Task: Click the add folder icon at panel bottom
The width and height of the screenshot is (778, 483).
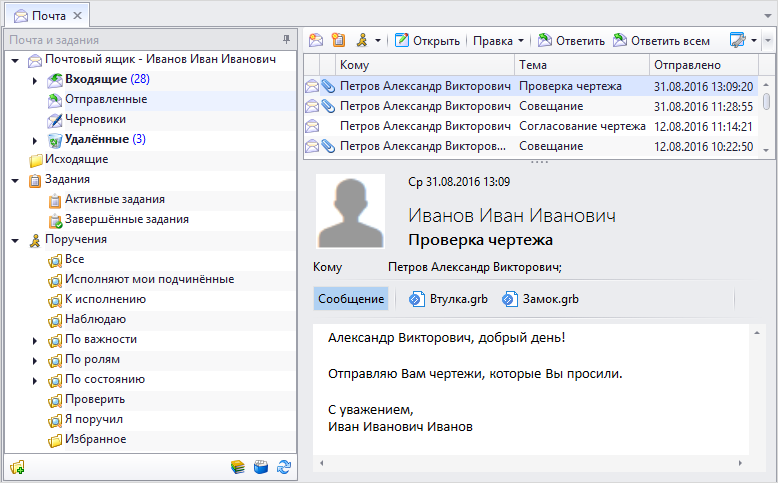Action: click(x=16, y=466)
